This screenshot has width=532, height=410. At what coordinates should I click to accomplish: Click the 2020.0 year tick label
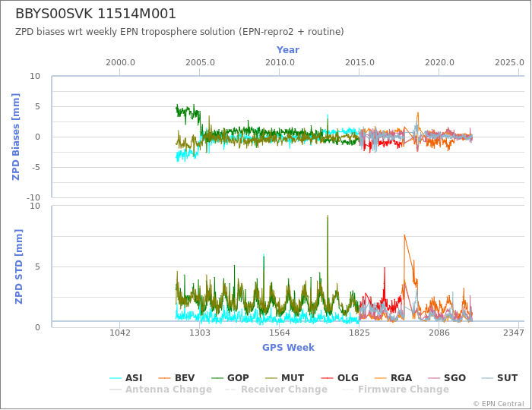click(x=439, y=63)
